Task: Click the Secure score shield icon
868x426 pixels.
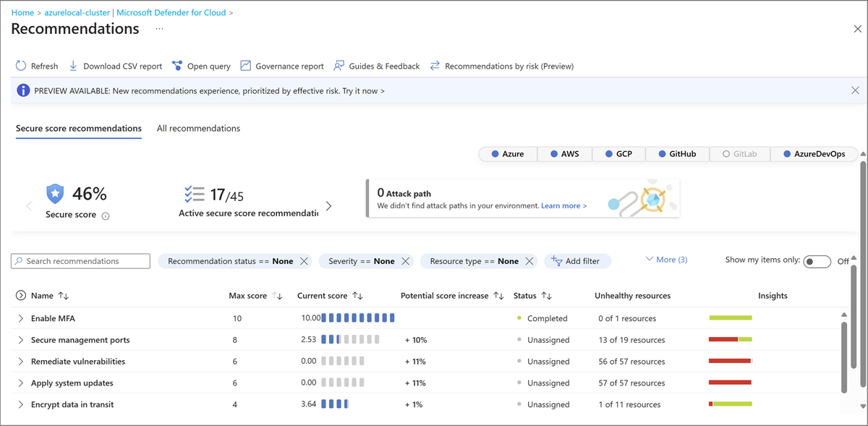Action: [x=56, y=194]
